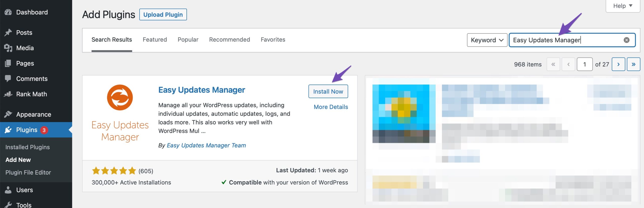Screen dimensions: 644x208
Task: Switch to the Favorites tab
Action: [x=273, y=40]
